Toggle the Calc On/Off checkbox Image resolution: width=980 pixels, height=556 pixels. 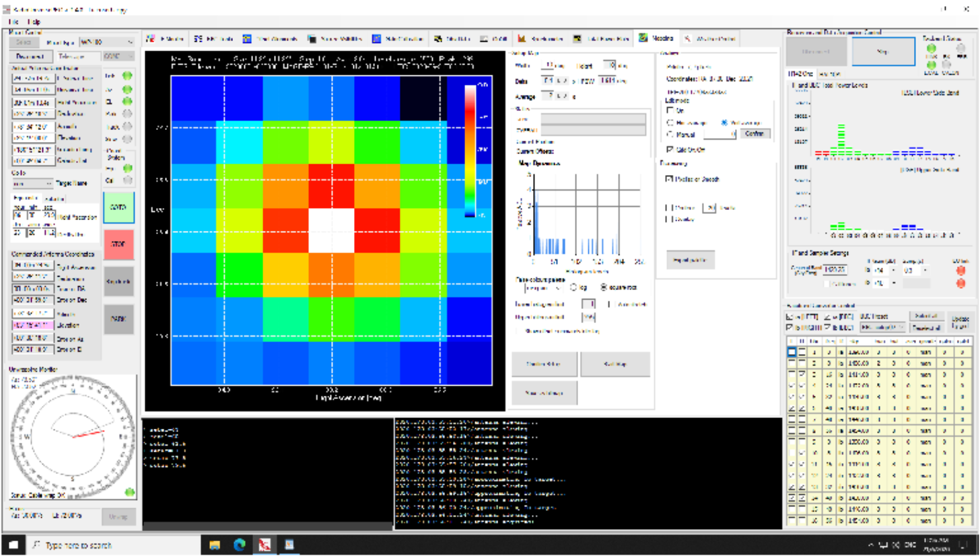pyautogui.click(x=670, y=149)
